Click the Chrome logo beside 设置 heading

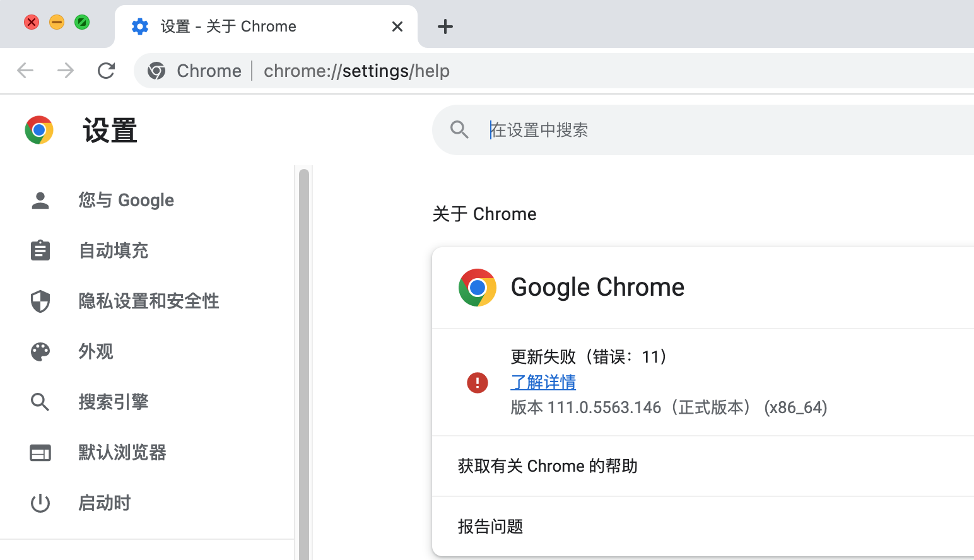(39, 130)
